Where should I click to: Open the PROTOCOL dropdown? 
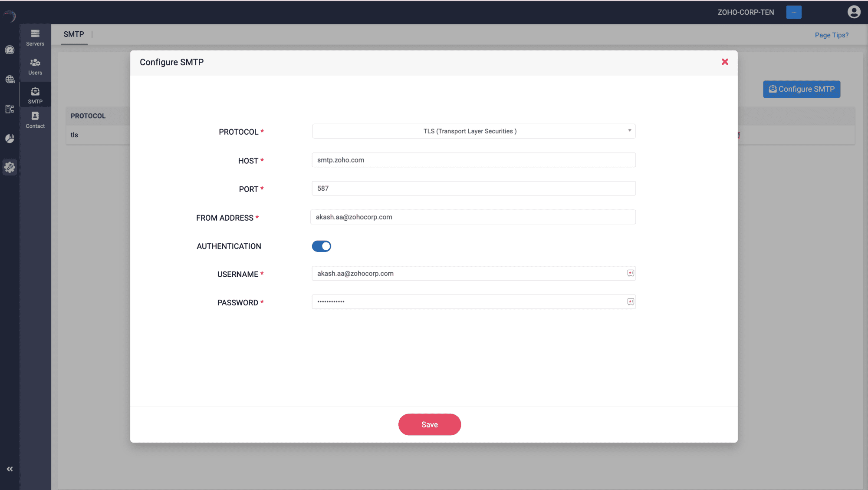473,131
